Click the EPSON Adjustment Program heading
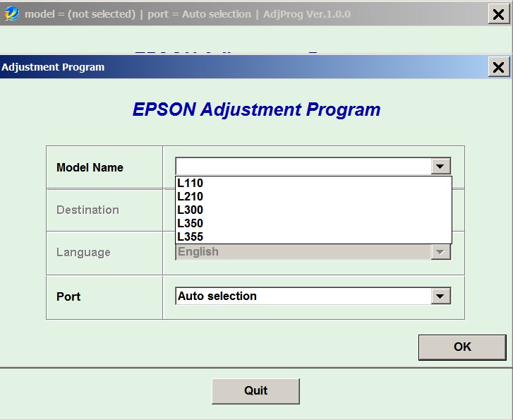The height and width of the screenshot is (420, 513). coord(257,109)
